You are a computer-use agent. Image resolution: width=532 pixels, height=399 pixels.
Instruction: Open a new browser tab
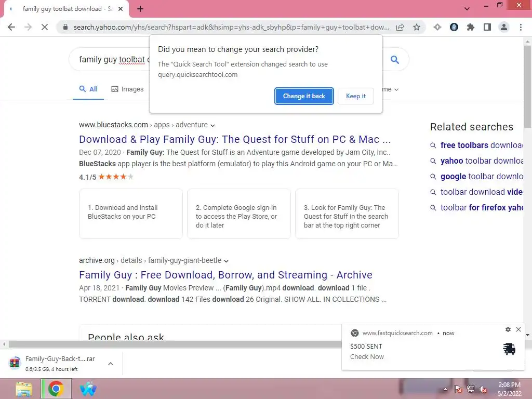point(140,9)
